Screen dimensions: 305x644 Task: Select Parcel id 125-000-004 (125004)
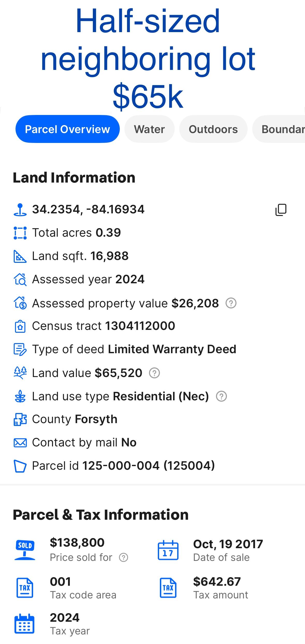tap(123, 466)
